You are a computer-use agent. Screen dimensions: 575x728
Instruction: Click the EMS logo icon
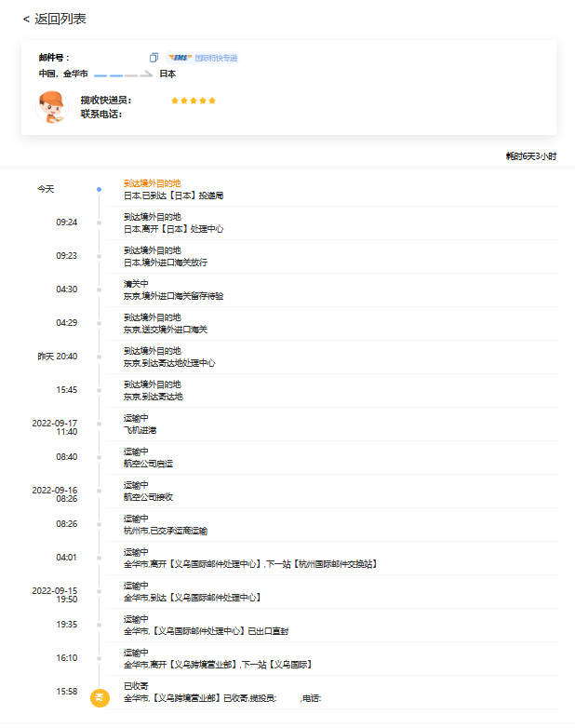click(180, 58)
